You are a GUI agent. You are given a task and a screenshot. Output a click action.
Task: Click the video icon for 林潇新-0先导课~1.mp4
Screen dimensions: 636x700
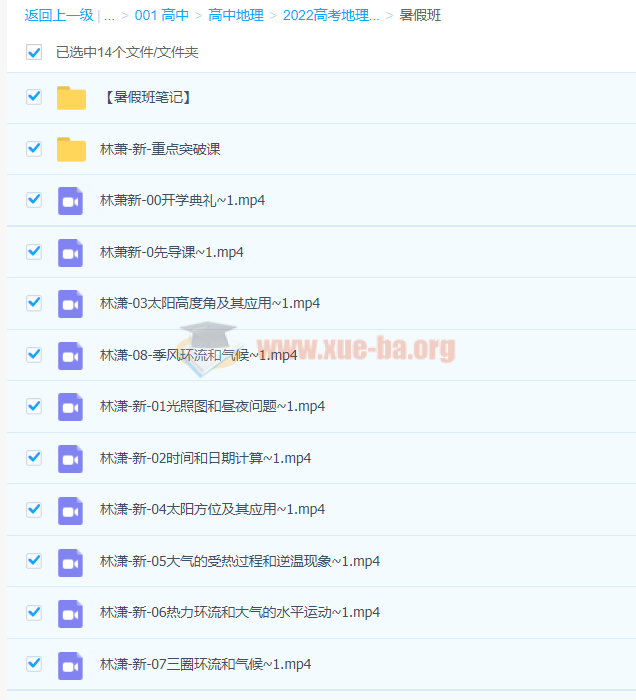[71, 253]
